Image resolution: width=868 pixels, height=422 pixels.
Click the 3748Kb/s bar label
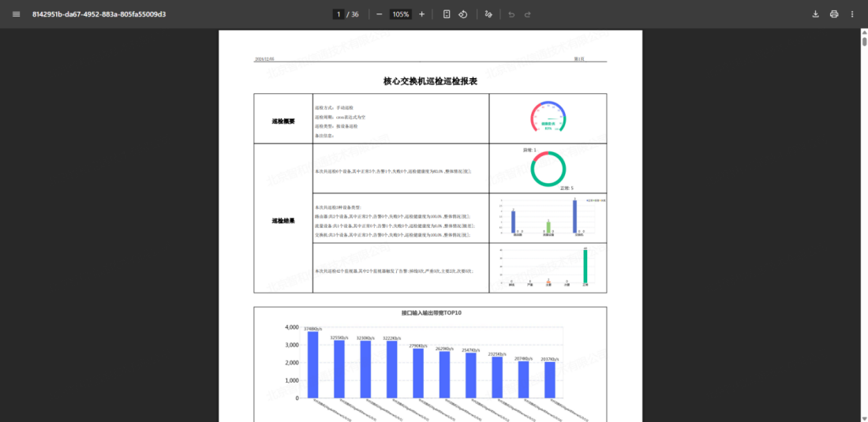coord(312,329)
